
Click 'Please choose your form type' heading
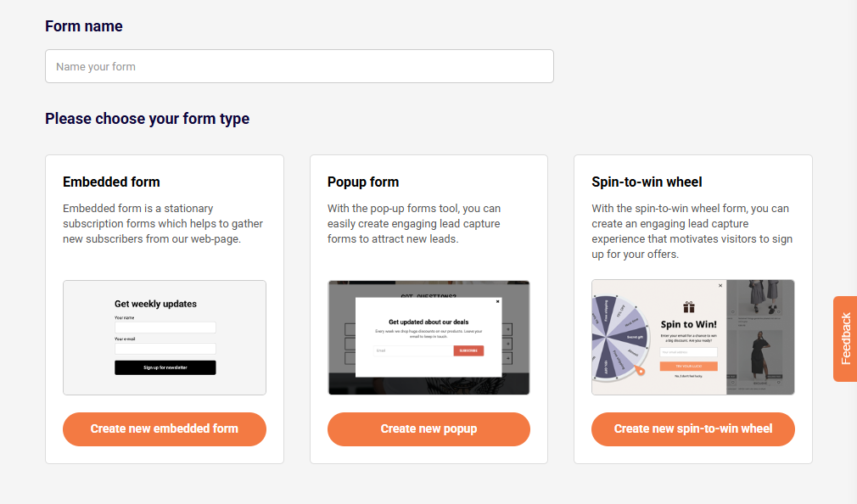tap(147, 119)
